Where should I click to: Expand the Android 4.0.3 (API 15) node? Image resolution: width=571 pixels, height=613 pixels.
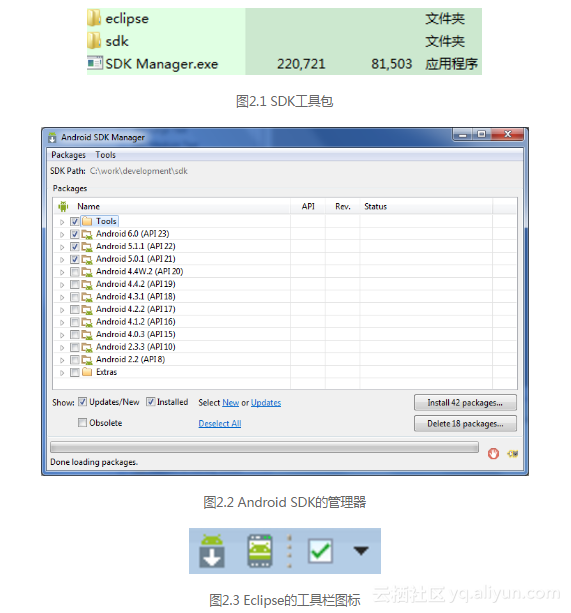point(62,335)
